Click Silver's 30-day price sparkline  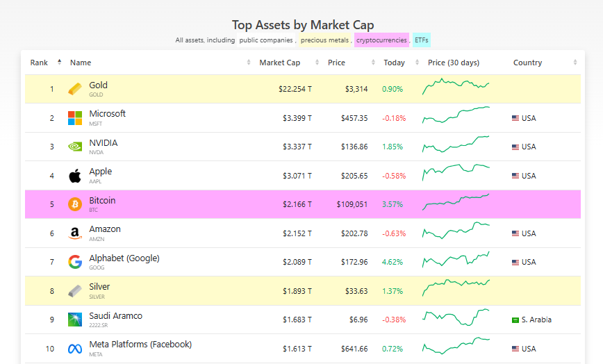(x=456, y=288)
